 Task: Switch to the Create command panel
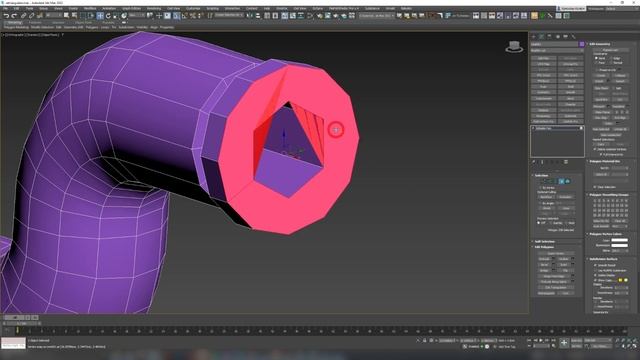point(533,36)
